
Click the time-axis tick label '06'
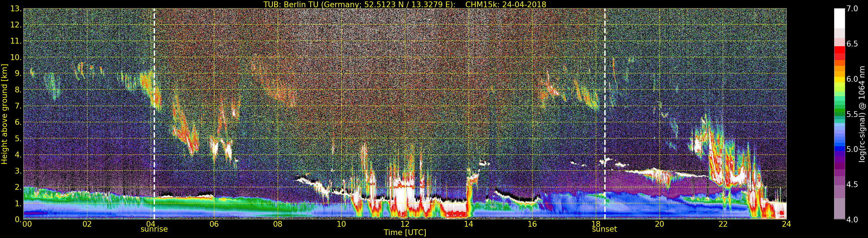click(x=214, y=224)
